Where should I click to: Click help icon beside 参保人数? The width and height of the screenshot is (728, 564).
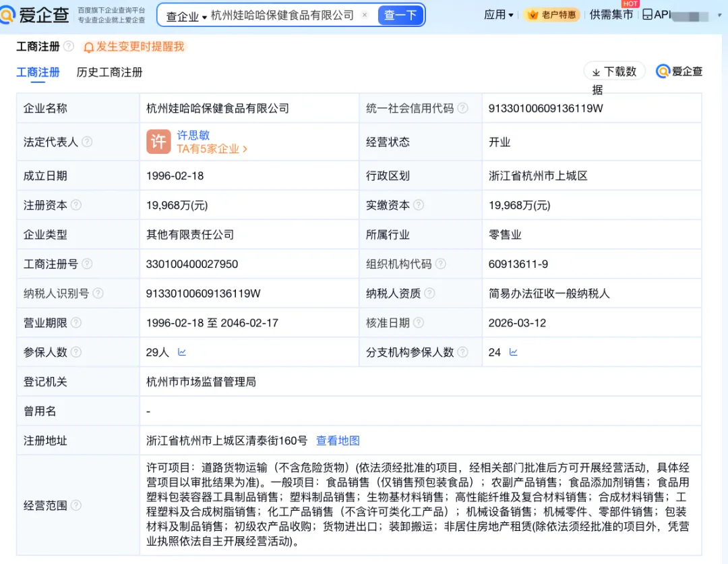click(x=76, y=352)
